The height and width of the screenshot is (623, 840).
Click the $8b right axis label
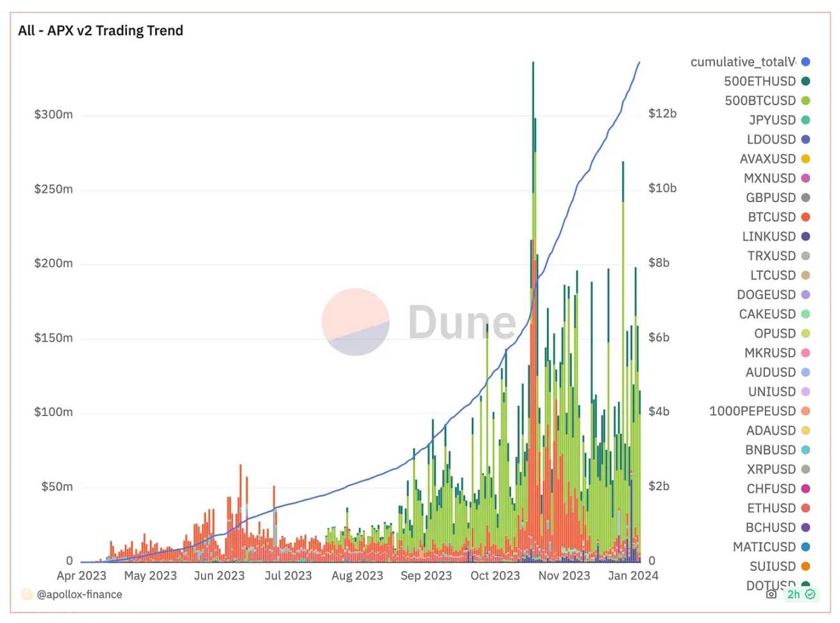tap(659, 263)
